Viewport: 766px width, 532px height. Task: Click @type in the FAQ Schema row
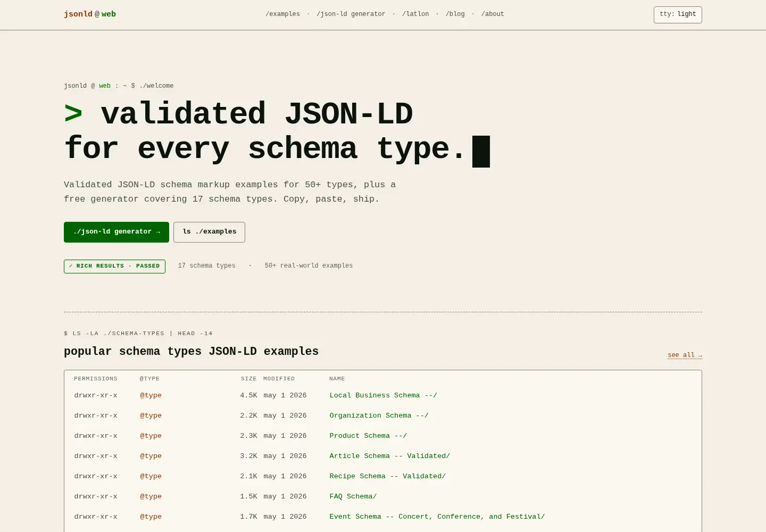tap(151, 496)
